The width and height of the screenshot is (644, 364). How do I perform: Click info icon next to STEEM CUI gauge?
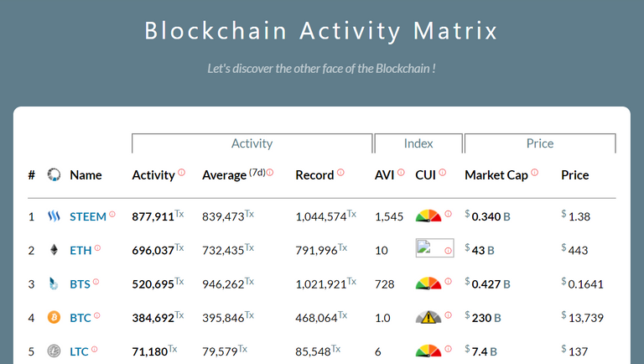(449, 214)
